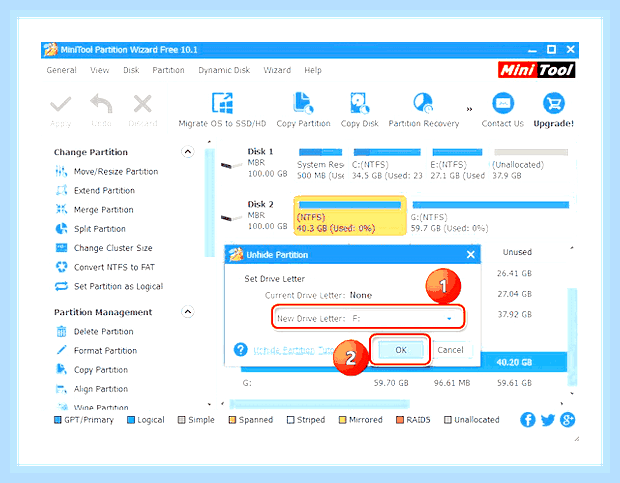This screenshot has width=620, height=483.
Task: Click the Undo arrow icon
Action: tap(101, 104)
